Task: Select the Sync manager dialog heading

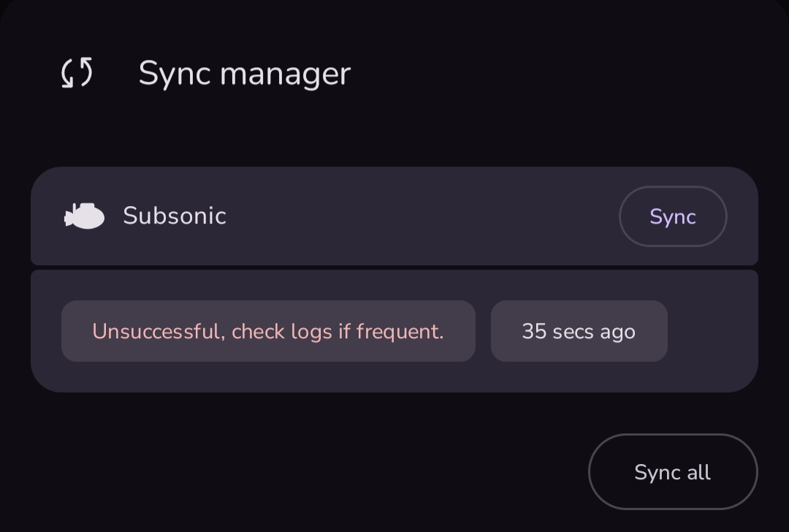Action: coord(244,73)
